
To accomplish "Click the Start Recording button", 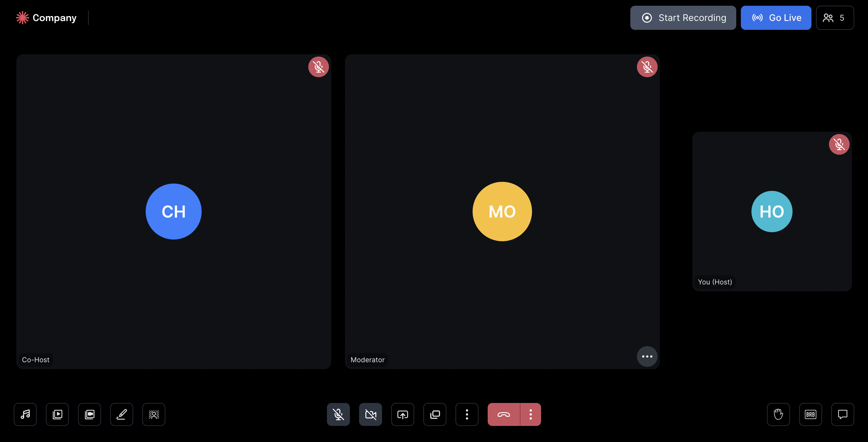I will tap(683, 18).
